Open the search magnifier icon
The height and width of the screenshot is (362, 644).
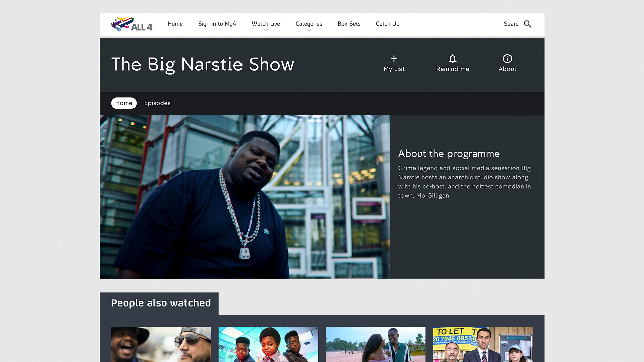528,24
